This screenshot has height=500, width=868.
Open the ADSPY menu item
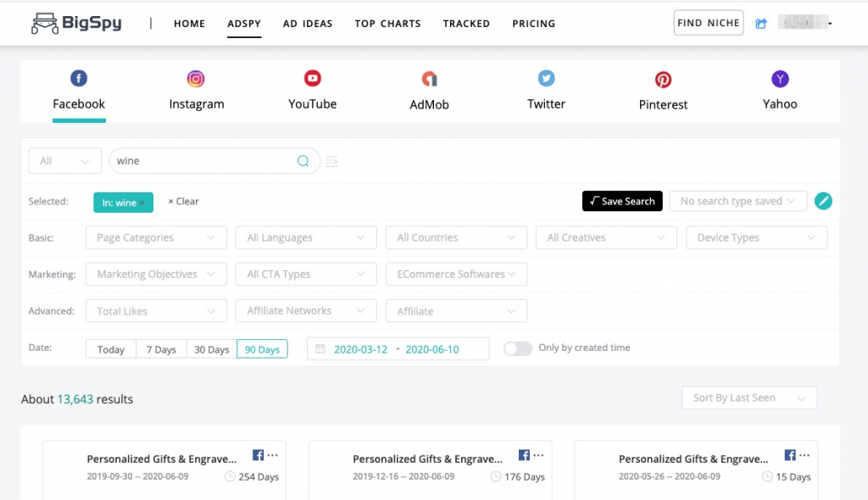(x=244, y=23)
